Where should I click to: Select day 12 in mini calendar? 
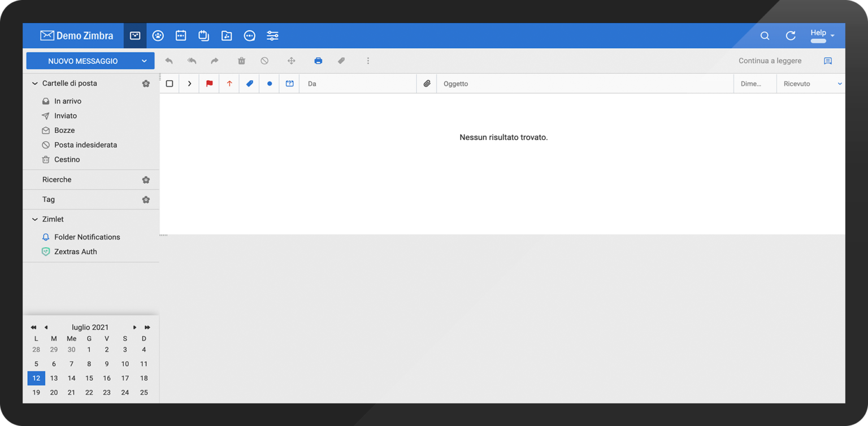[36, 378]
